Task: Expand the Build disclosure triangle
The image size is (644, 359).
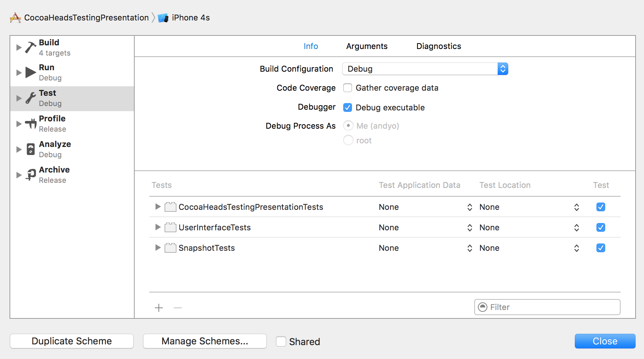Action: tap(19, 48)
